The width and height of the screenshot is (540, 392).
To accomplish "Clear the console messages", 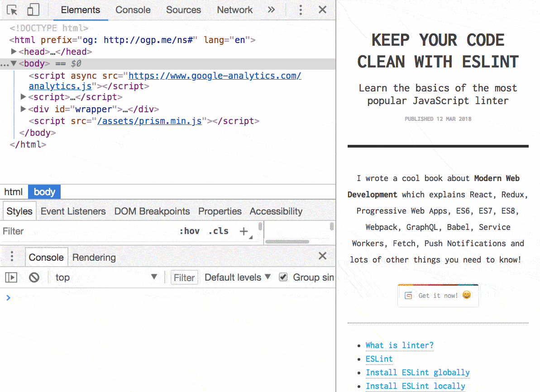I will click(34, 277).
